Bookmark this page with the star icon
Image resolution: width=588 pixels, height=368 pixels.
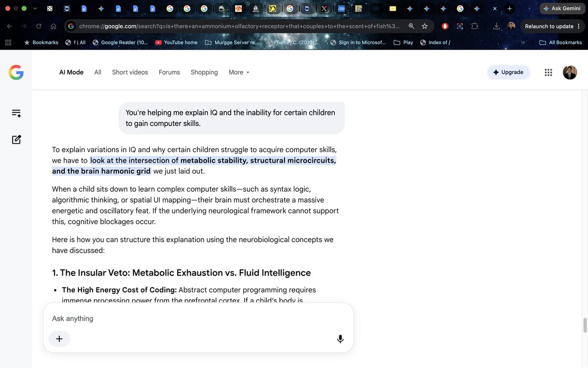point(425,26)
